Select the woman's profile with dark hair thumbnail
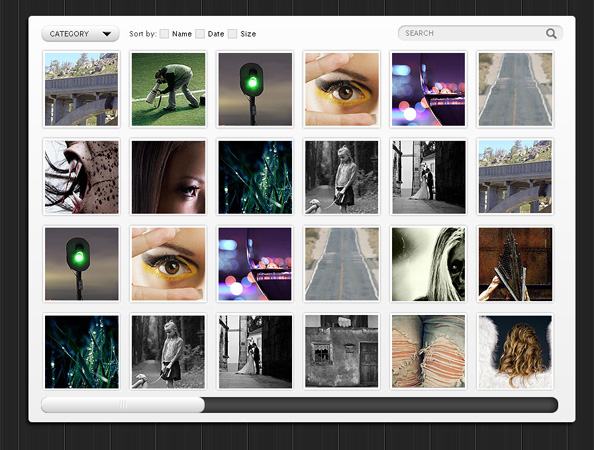The height and width of the screenshot is (450, 594). coord(168,177)
